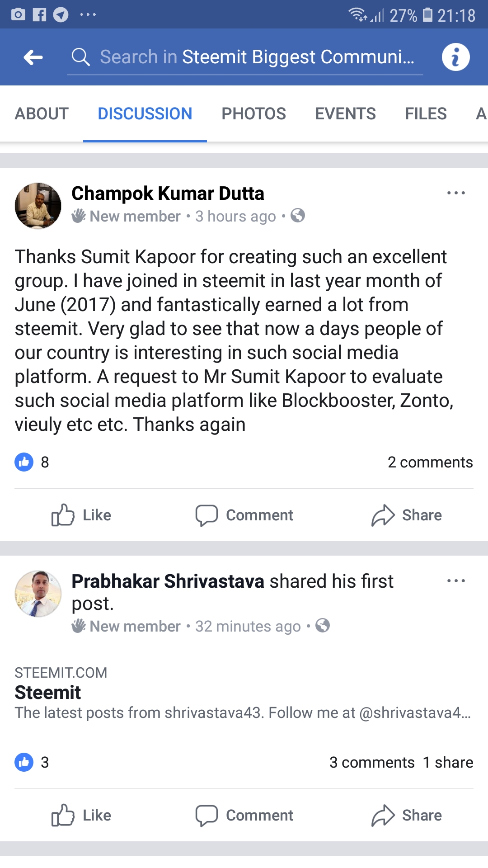Switch to the Photos tab
The height and width of the screenshot is (868, 488).
(253, 113)
